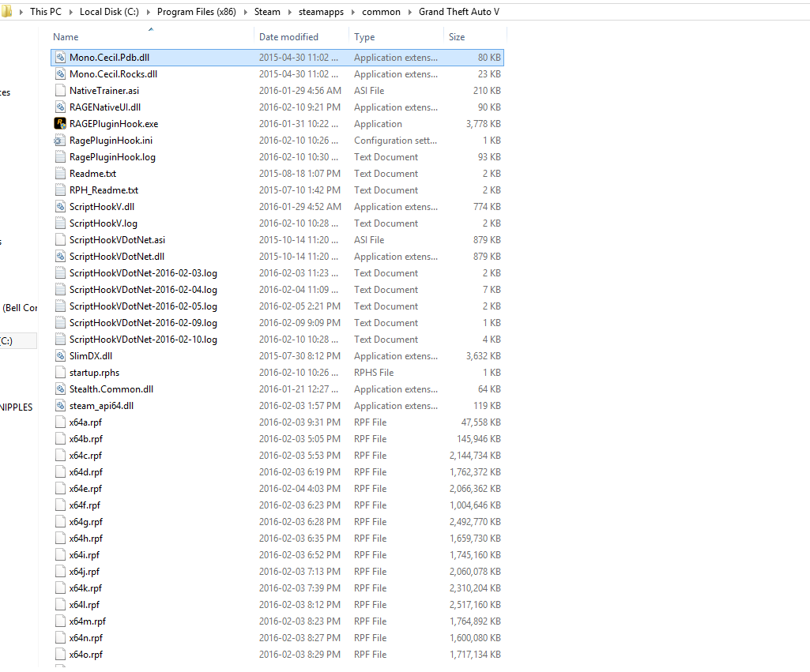This screenshot has width=810, height=672.
Task: Select the x64f.rpf file name
Action: pos(85,505)
